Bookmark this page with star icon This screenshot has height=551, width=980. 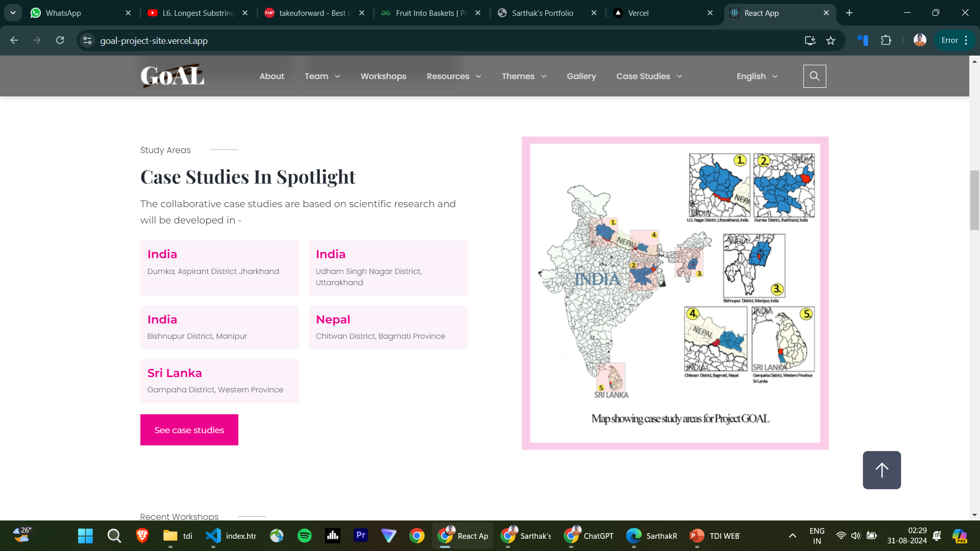point(830,40)
